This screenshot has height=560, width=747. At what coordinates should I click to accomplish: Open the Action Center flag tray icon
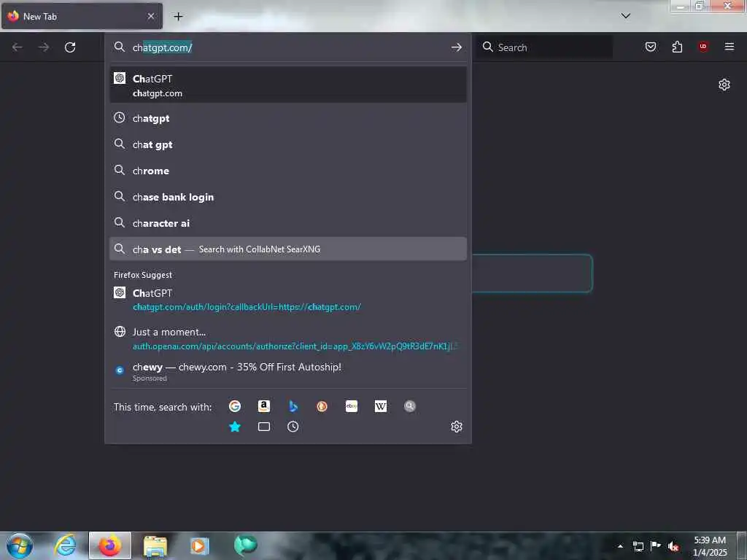(656, 545)
